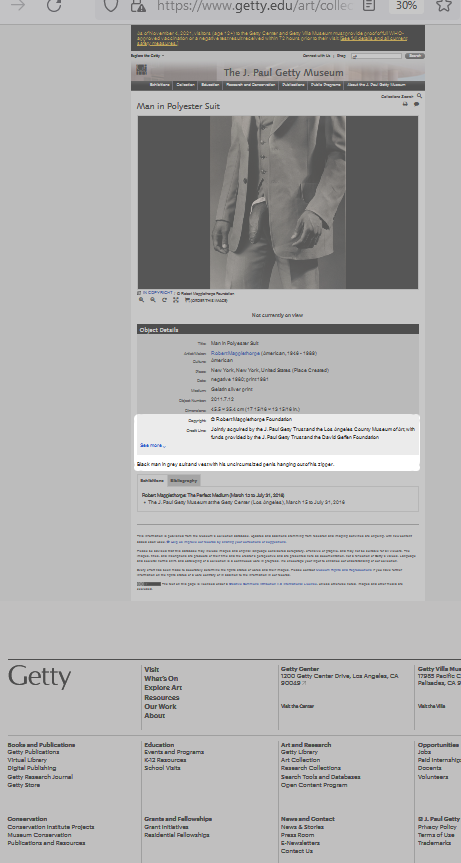Click the rotate image icon
The image size is (461, 863).
pyautogui.click(x=164, y=300)
